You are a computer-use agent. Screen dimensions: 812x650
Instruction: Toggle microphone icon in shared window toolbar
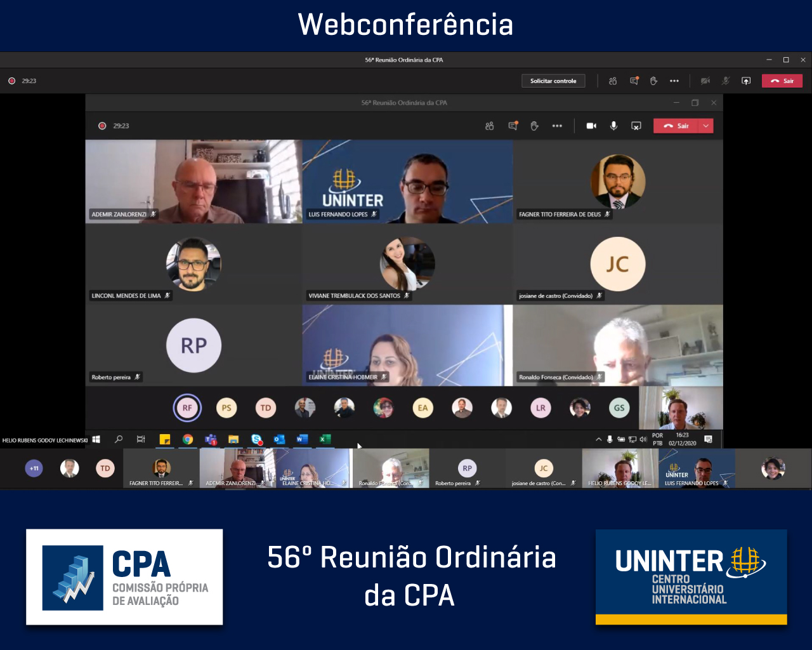tap(613, 126)
